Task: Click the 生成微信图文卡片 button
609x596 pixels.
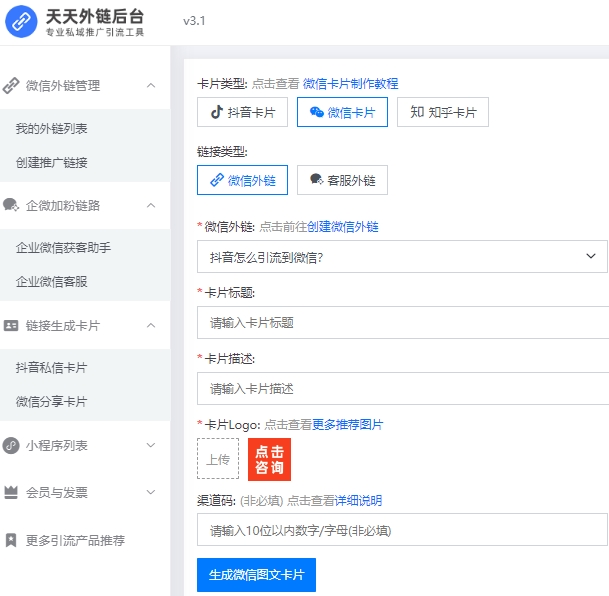Action: 256,575
